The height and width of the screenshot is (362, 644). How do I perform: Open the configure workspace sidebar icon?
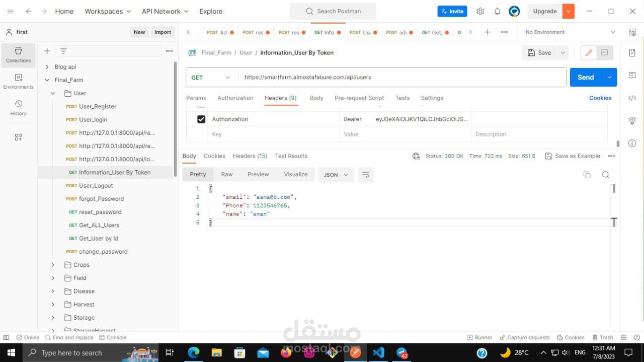pos(19,137)
